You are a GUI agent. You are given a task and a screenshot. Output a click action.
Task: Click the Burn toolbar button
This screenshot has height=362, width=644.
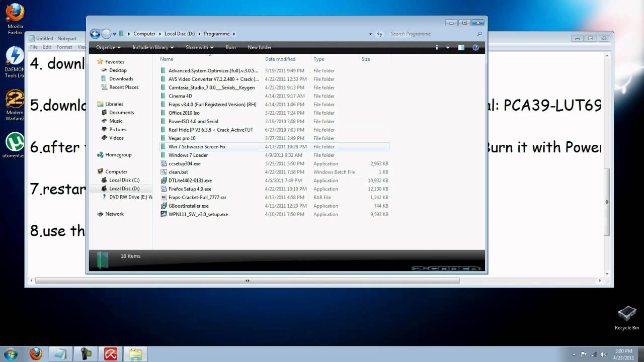point(230,47)
